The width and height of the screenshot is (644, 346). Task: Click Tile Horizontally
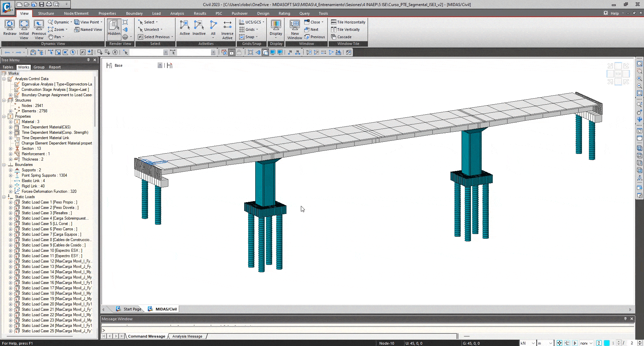[x=348, y=22]
